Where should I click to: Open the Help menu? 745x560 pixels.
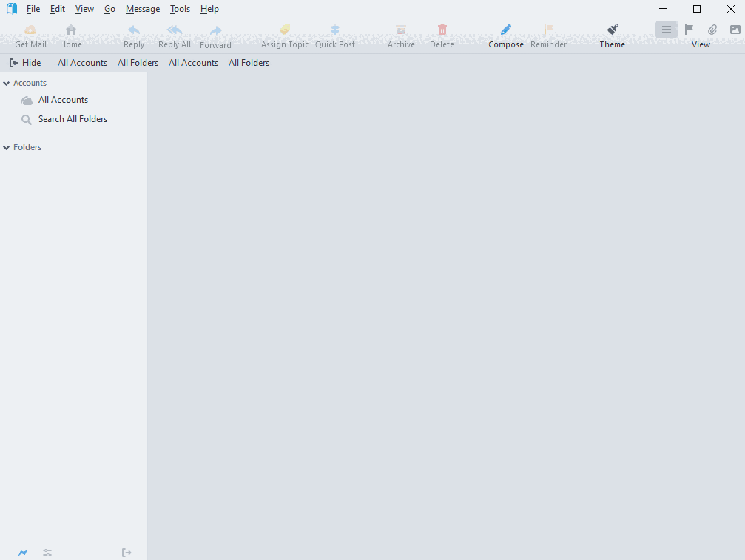209,9
